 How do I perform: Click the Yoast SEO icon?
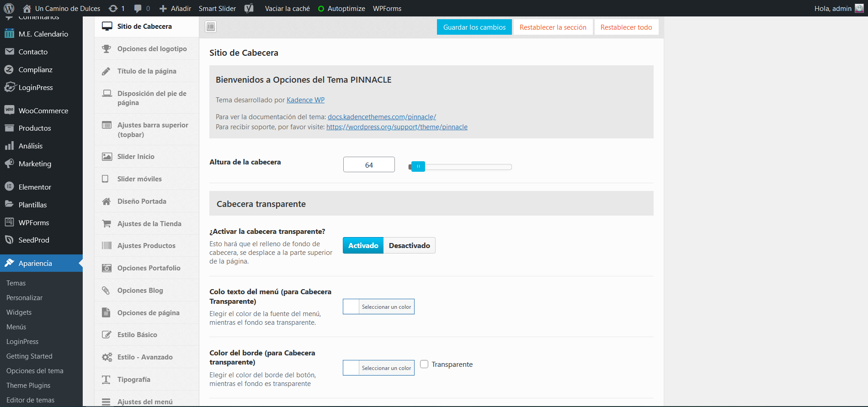pyautogui.click(x=249, y=8)
